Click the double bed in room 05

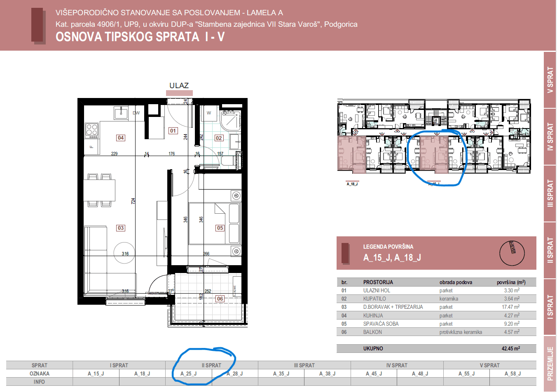point(214,223)
